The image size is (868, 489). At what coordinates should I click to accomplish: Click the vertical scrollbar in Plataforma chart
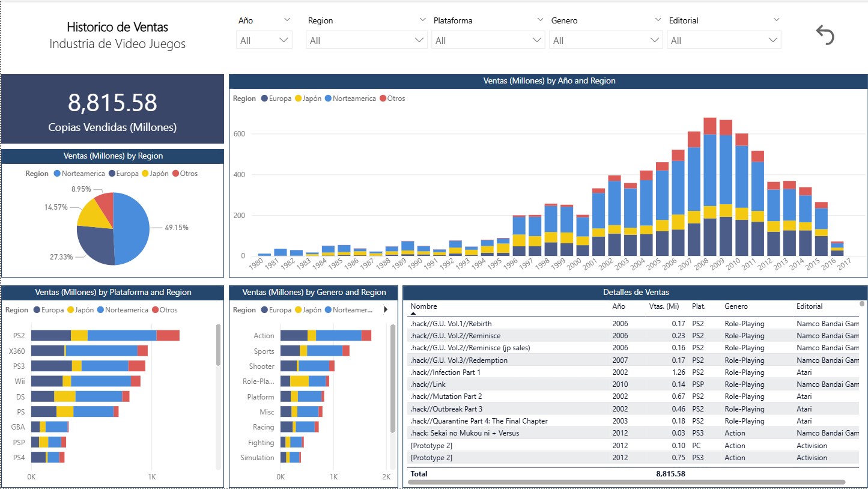point(218,345)
